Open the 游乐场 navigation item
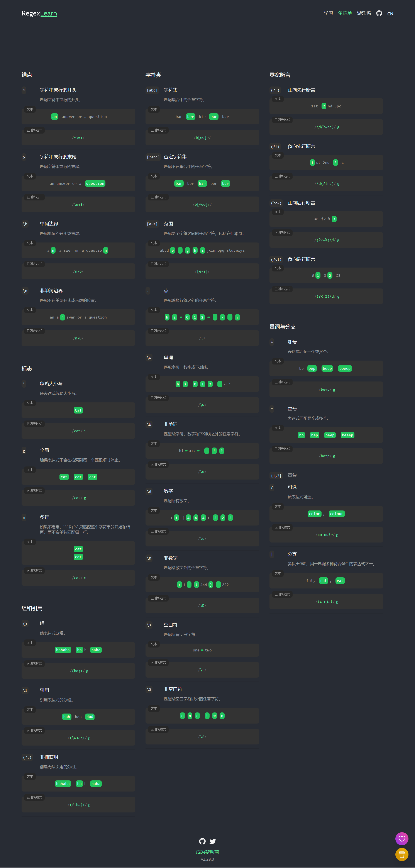This screenshot has width=415, height=868. coord(364,14)
